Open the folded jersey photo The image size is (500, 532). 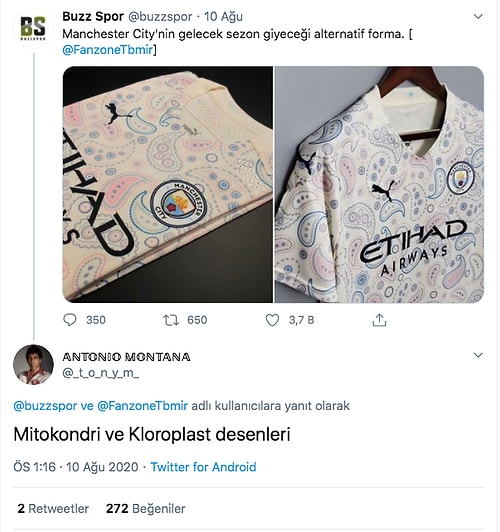coord(168,184)
